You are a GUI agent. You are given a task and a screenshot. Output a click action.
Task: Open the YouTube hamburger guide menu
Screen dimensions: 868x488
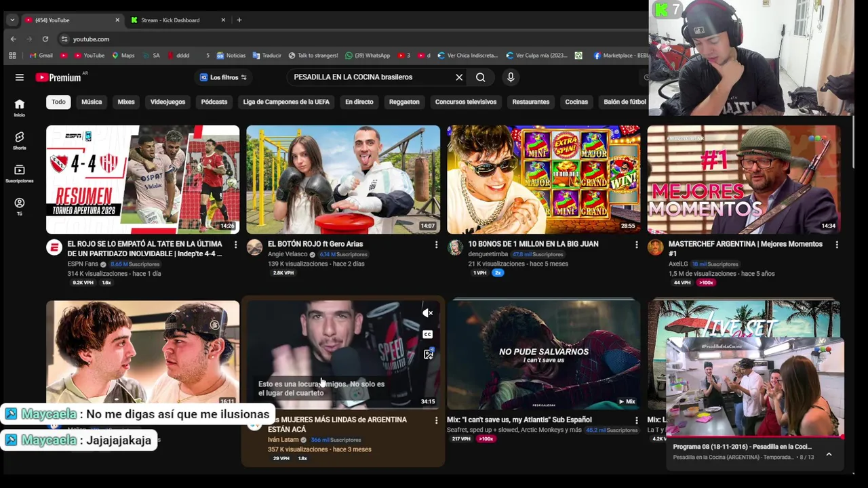pyautogui.click(x=20, y=77)
